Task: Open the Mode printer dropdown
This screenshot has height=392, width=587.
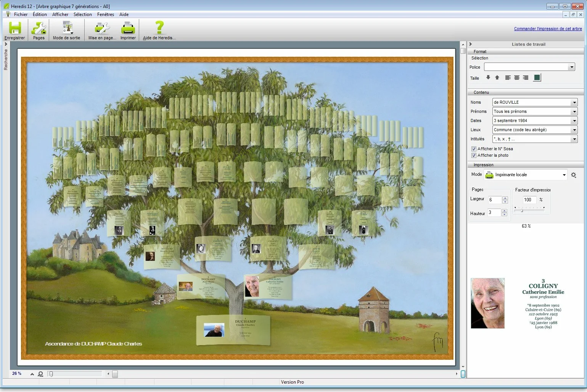Action: (x=564, y=175)
